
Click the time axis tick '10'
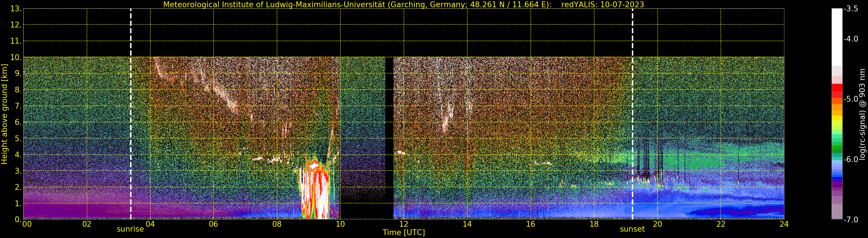pyautogui.click(x=340, y=224)
